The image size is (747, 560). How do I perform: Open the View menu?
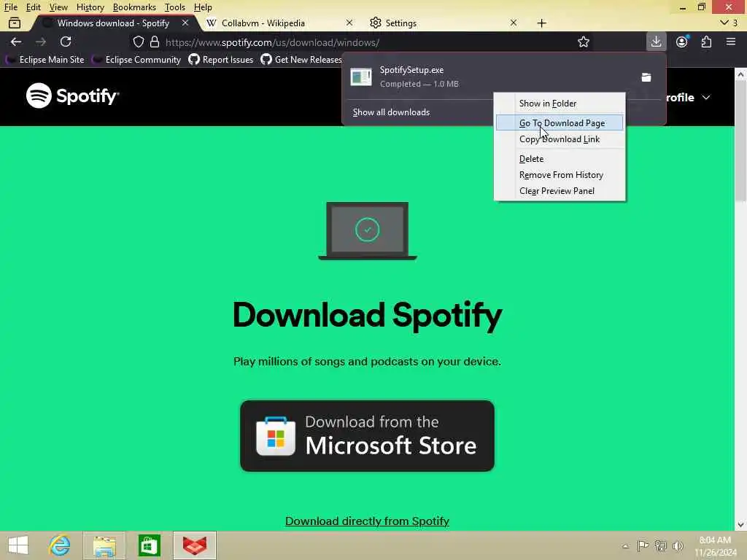[x=58, y=7]
